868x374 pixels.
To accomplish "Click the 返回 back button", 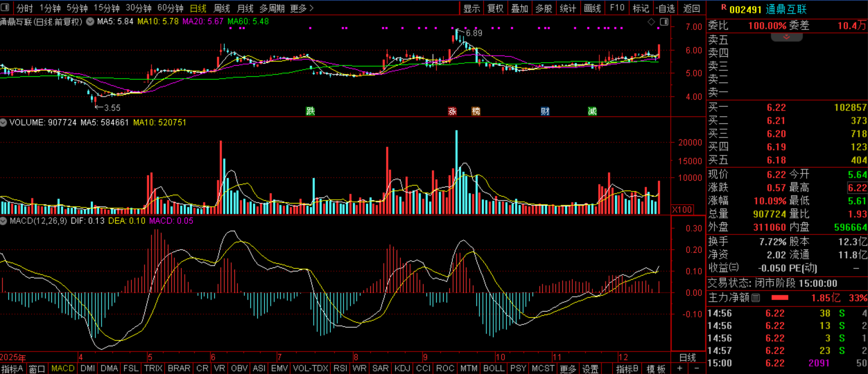I will [691, 8].
